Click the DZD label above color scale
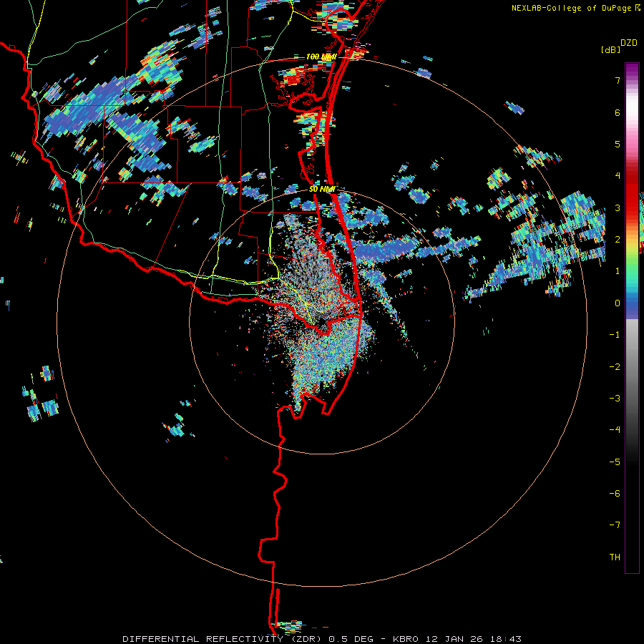 tap(629, 43)
